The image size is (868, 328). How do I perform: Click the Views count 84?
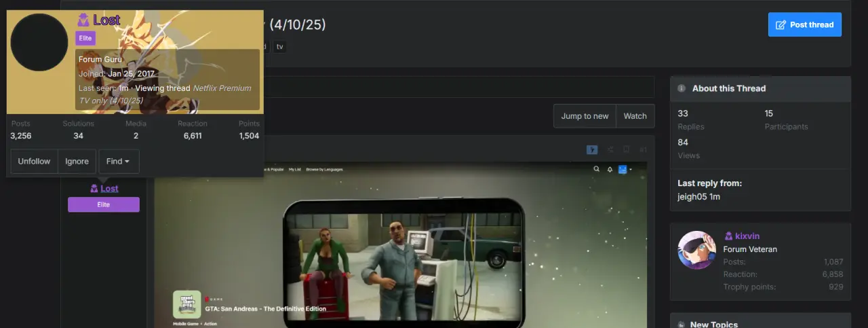(683, 142)
